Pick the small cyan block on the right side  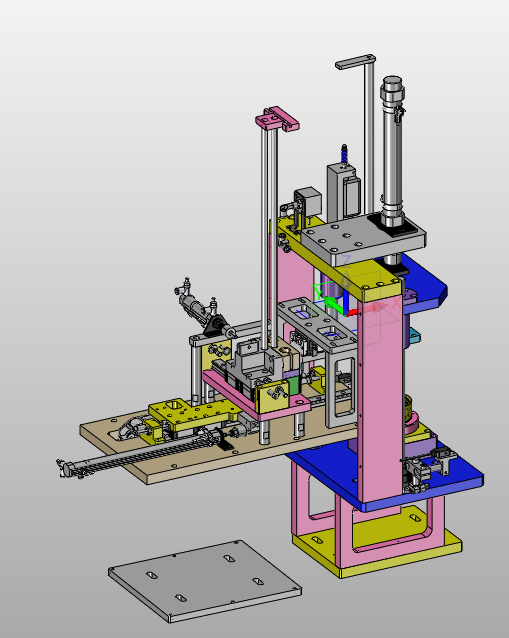pos(415,337)
